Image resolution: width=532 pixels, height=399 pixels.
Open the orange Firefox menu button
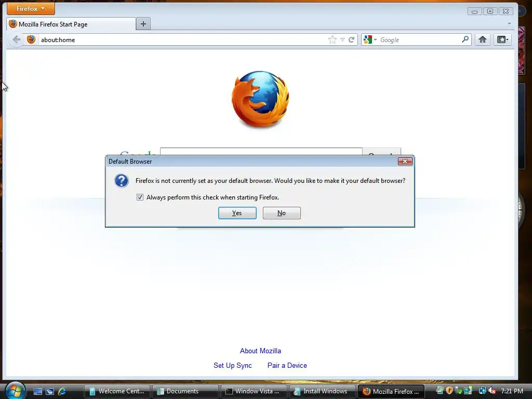pyautogui.click(x=31, y=9)
